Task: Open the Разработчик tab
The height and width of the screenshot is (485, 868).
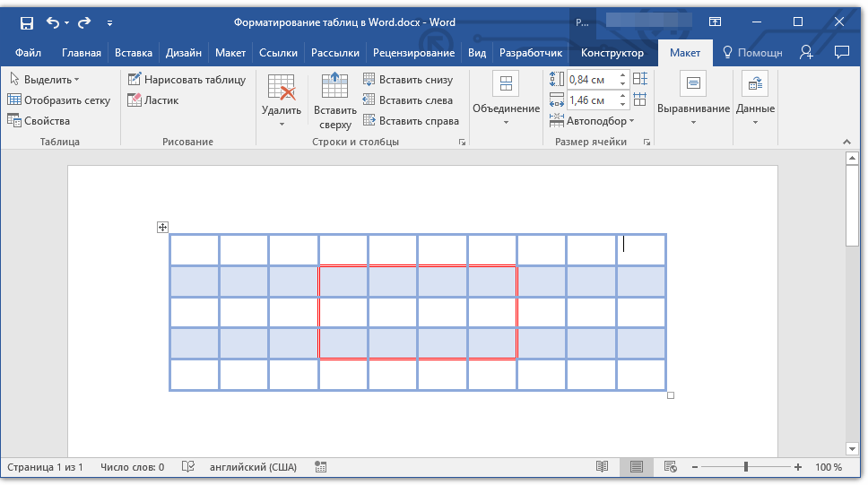Action: click(x=530, y=53)
